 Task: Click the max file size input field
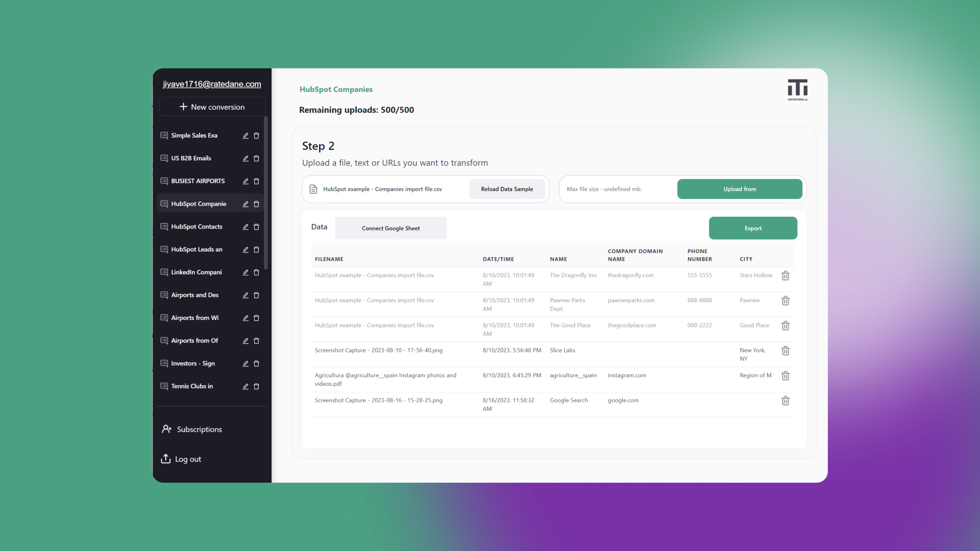pyautogui.click(x=612, y=189)
